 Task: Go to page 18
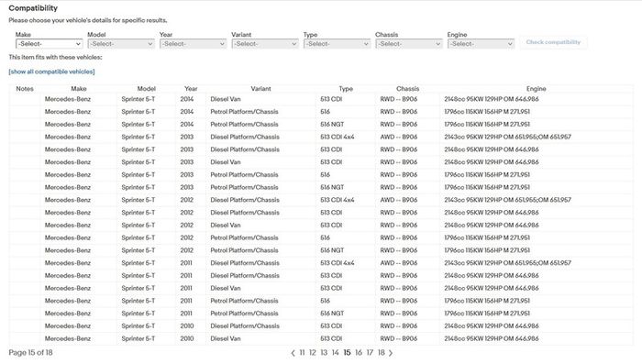(x=382, y=352)
